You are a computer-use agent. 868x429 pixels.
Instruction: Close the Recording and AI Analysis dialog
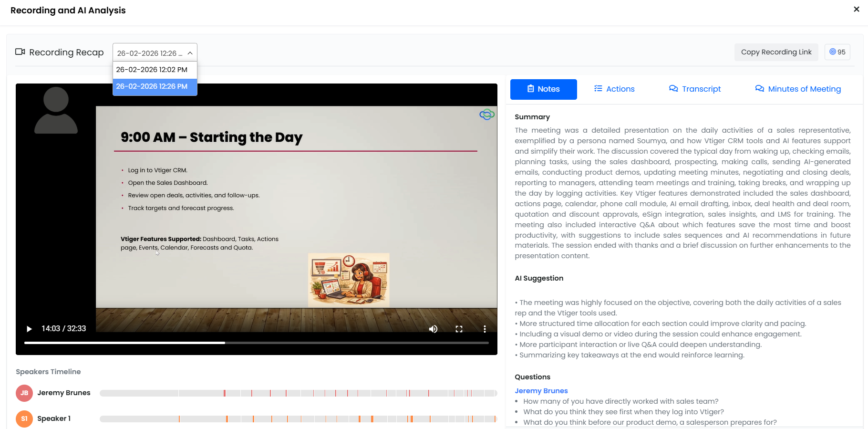pos(856,9)
